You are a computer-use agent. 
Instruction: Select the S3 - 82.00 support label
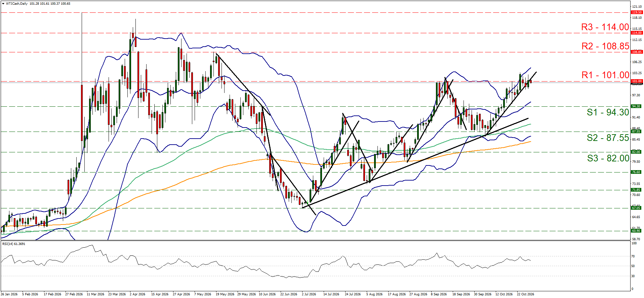(x=608, y=158)
